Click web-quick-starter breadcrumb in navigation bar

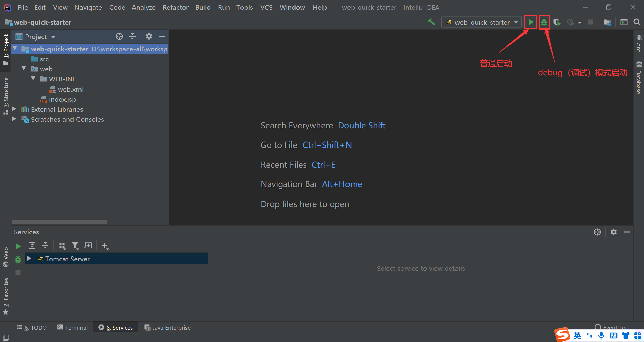click(x=39, y=22)
